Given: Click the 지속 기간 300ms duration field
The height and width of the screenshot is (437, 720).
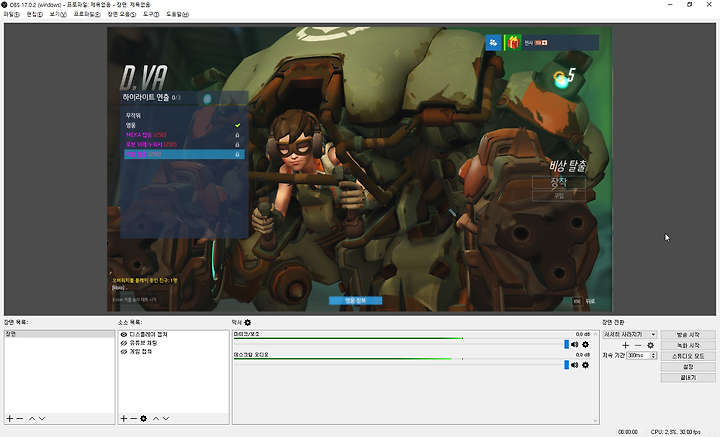Looking at the screenshot, I should tap(639, 356).
